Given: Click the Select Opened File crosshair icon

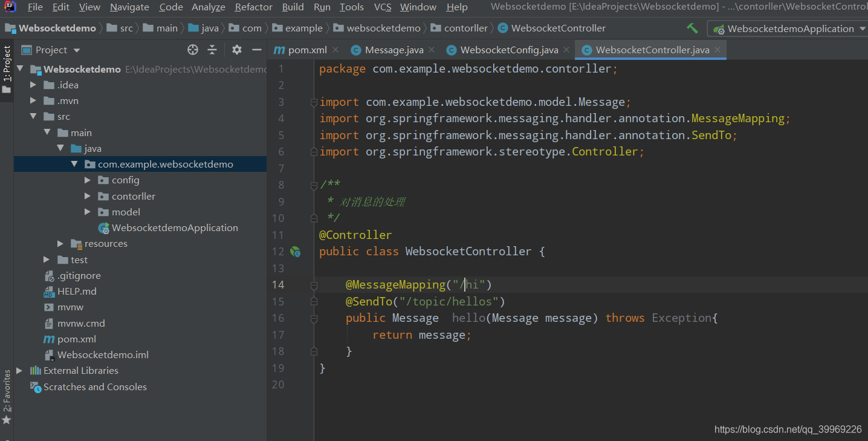Looking at the screenshot, I should (x=192, y=50).
